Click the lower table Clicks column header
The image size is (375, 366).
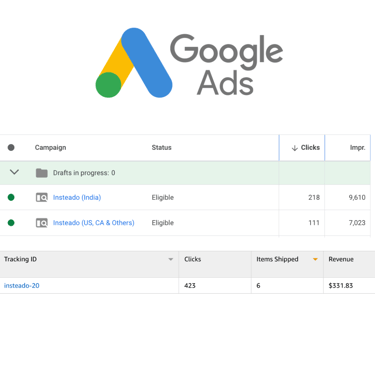193,259
